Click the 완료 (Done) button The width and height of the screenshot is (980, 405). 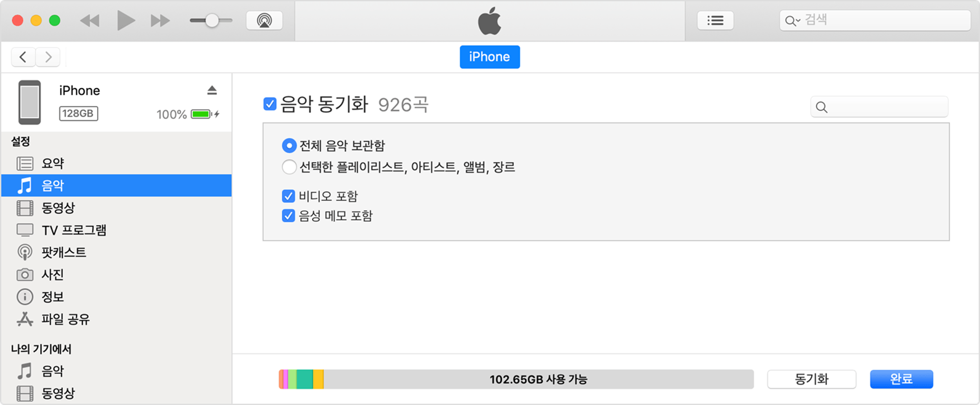[901, 379]
